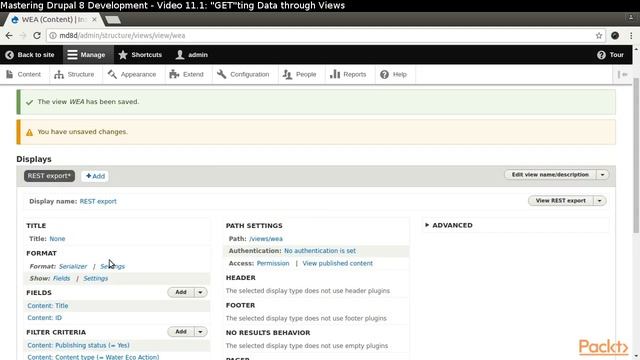
Task: Expand dropdown next to Edit view name/description
Action: 602,175
